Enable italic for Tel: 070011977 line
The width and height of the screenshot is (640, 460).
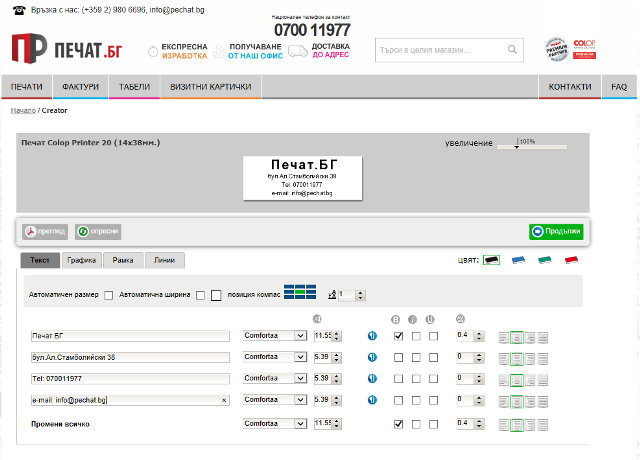(416, 379)
